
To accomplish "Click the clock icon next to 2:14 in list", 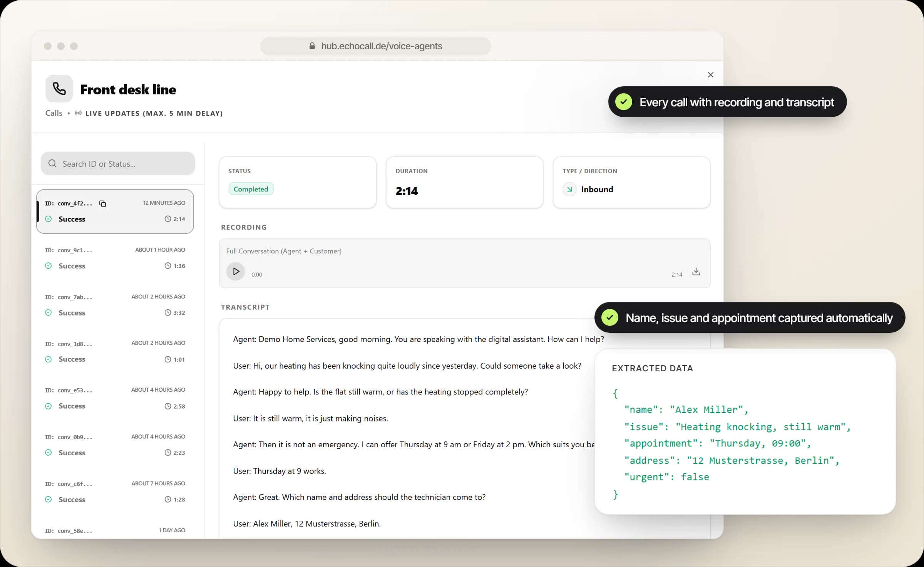I will (168, 219).
